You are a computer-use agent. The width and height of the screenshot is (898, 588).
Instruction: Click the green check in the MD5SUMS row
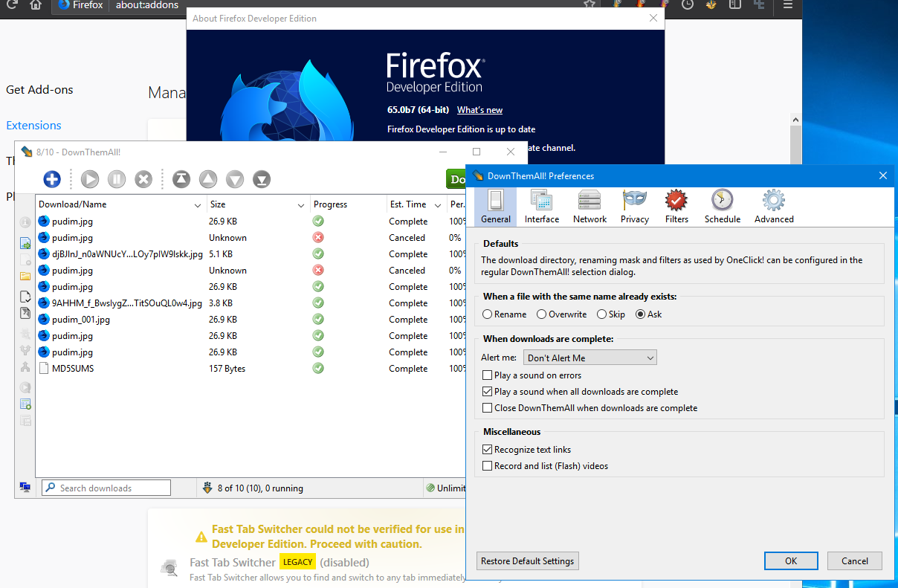coord(318,368)
